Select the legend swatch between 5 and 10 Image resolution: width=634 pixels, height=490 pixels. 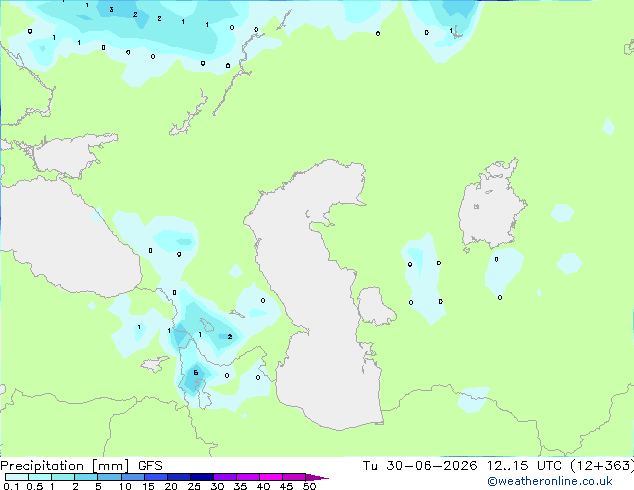(109, 477)
